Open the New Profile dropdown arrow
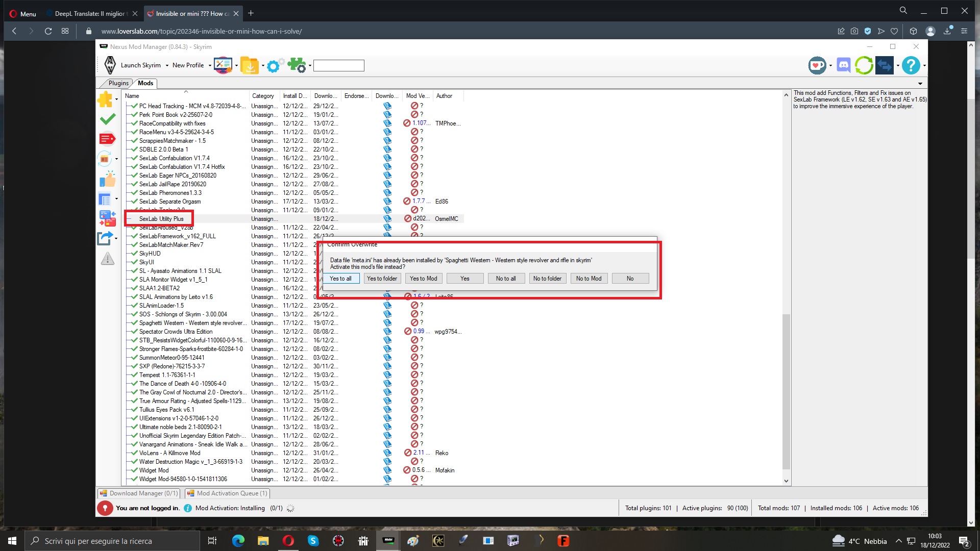Screen dimensions: 980x551 point(210,66)
